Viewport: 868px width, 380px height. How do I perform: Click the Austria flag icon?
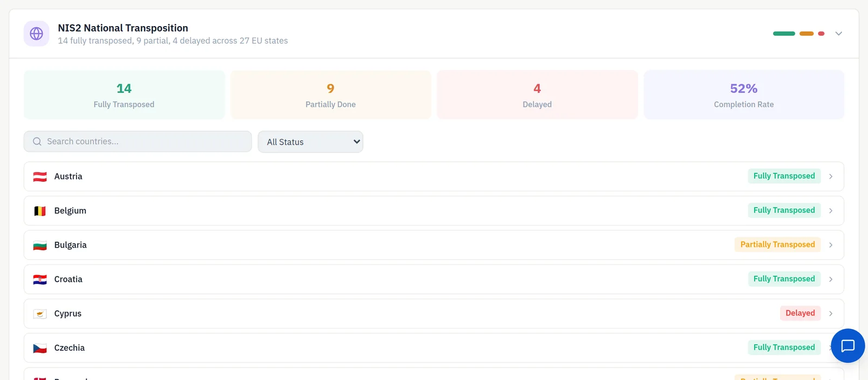click(40, 176)
